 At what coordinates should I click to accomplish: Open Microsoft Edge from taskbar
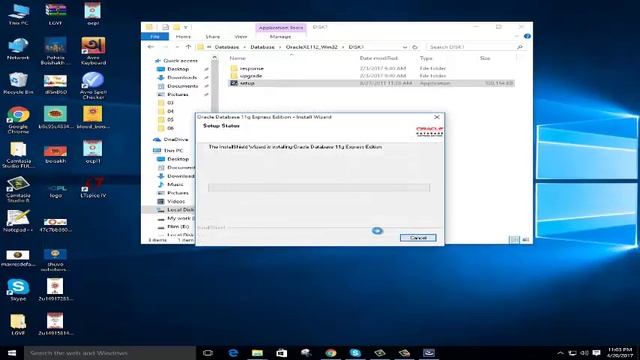click(233, 353)
